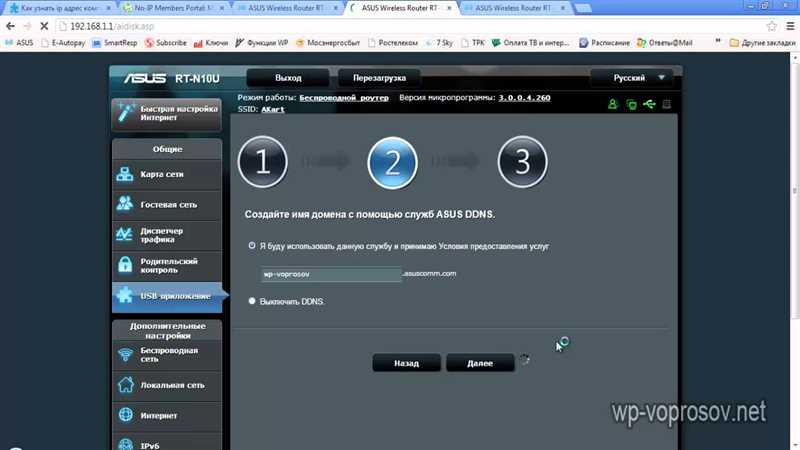Click the browser Forward arrow

[27, 26]
